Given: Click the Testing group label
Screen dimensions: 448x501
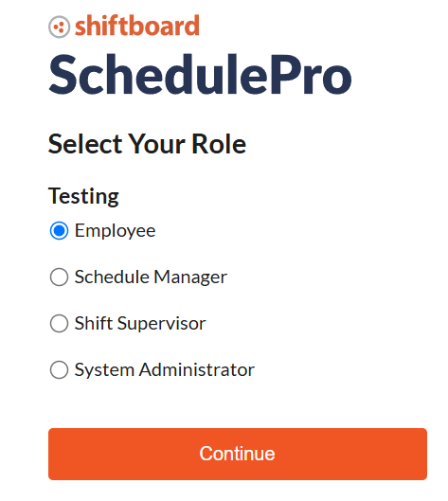Looking at the screenshot, I should coord(83,196).
